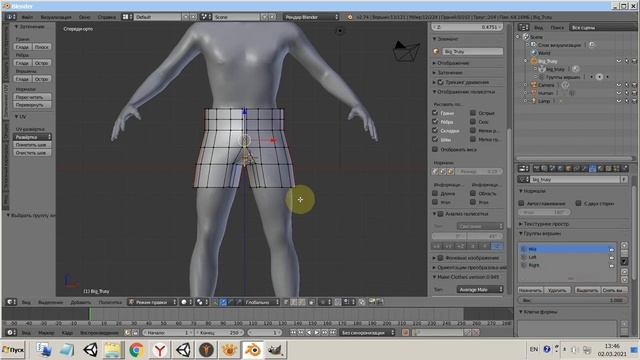
Task: Open GIMP from the taskbar
Action: 275,350
